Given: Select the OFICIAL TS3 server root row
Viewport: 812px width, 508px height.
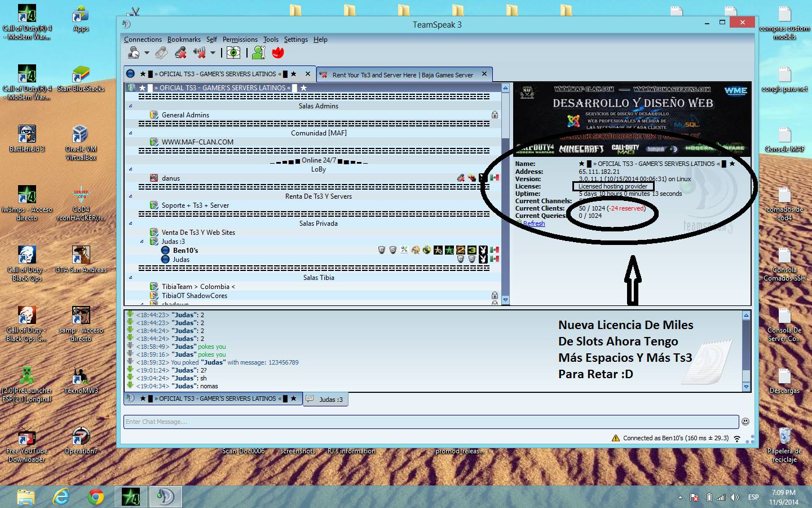Looking at the screenshot, I should click(313, 88).
